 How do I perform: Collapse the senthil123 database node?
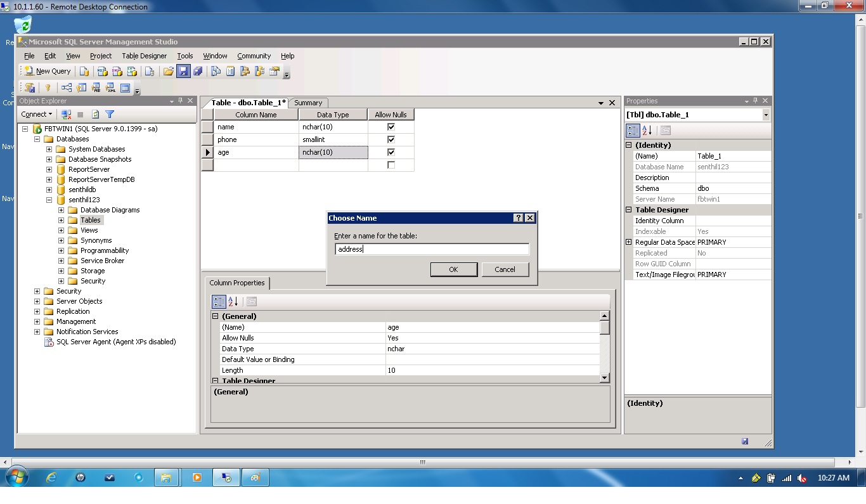pyautogui.click(x=48, y=200)
